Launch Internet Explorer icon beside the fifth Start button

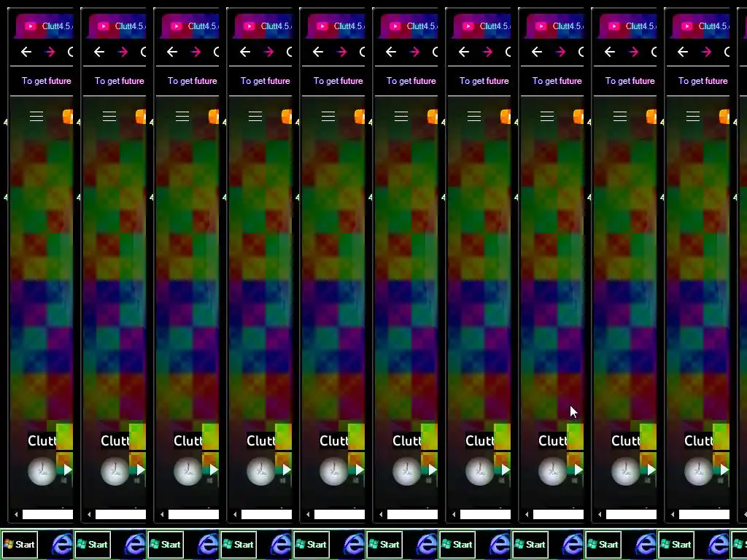pos(354,544)
